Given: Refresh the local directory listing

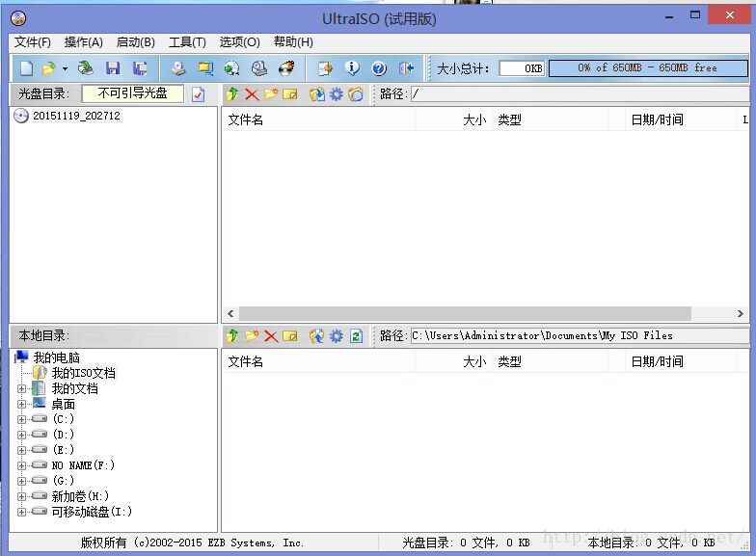Looking at the screenshot, I should (357, 335).
